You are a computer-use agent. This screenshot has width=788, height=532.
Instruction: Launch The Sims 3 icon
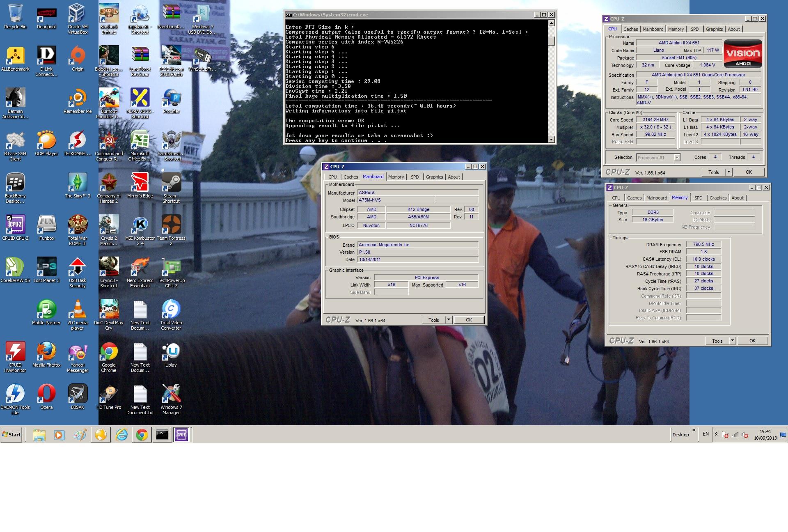click(78, 185)
